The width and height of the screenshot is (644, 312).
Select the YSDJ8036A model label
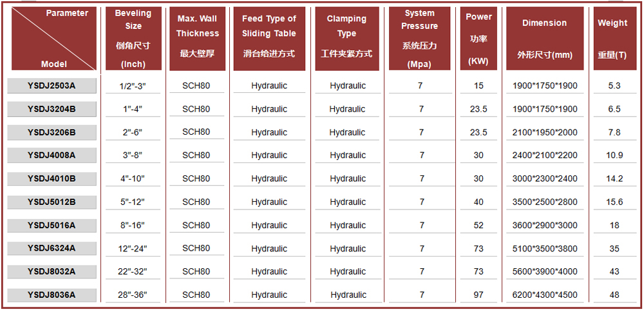(x=52, y=295)
